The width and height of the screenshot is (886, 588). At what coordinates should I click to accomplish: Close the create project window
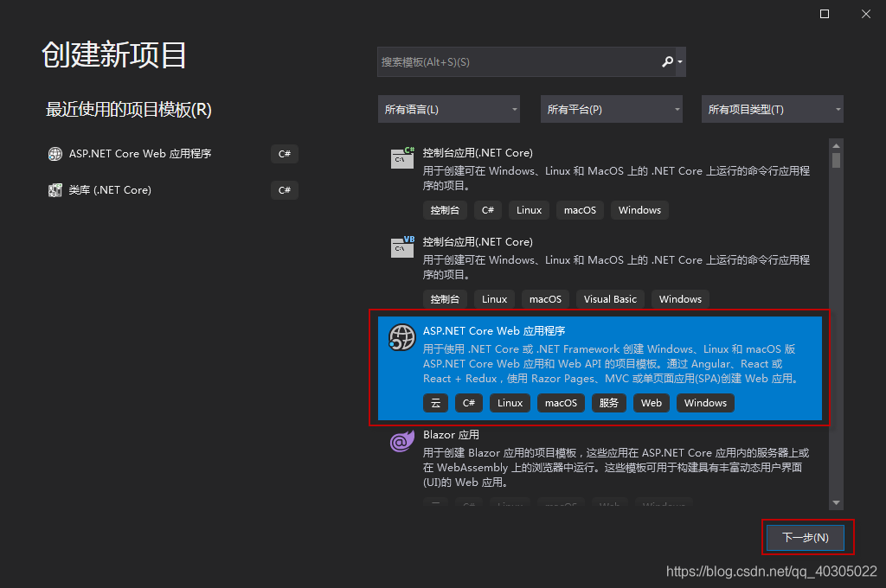(x=865, y=14)
